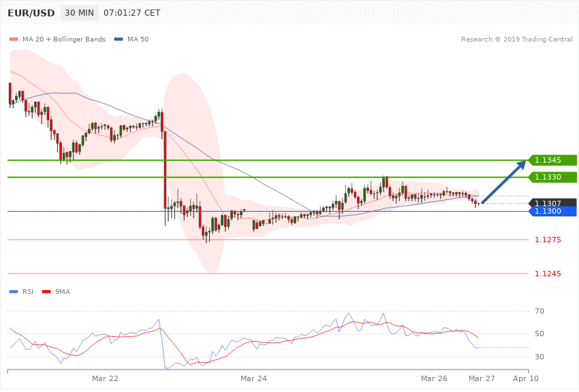Screen dimensions: 579x392
Task: Click the red 9MA legend swatch
Action: (46, 292)
